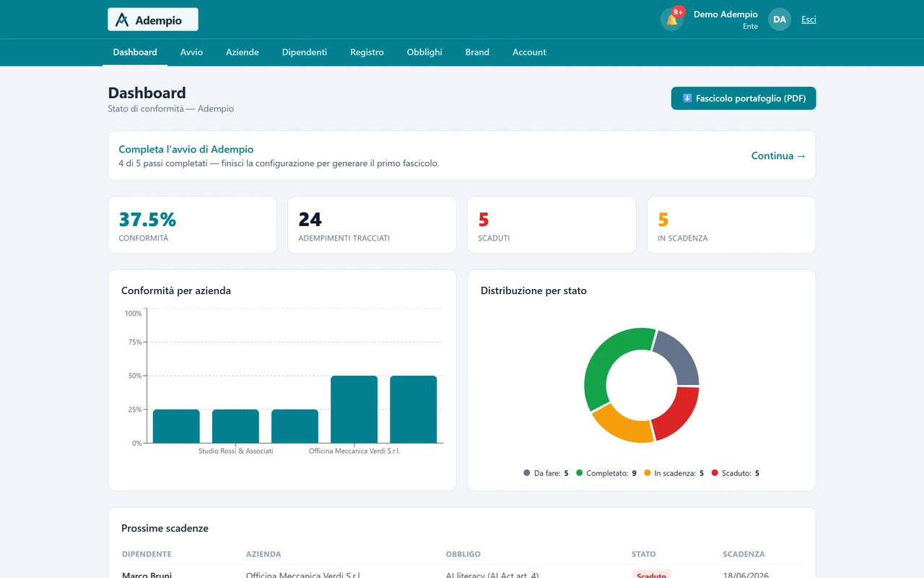Select the Adempimenti Tracciati card
The width and height of the screenshot is (924, 578).
372,225
